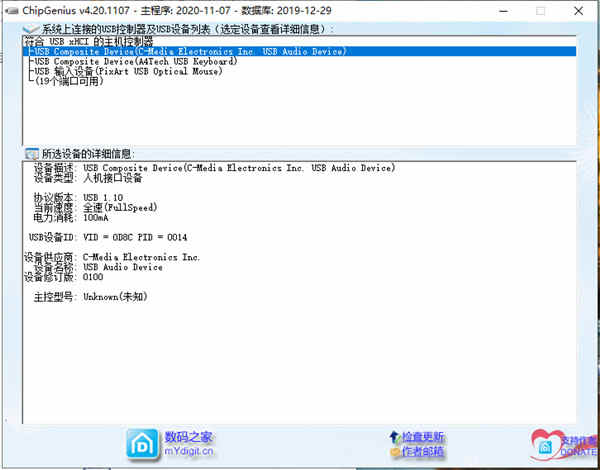Click the 设备供应商 C-Media Electronics Inc. line
The width and height of the screenshot is (600, 470).
112,257
